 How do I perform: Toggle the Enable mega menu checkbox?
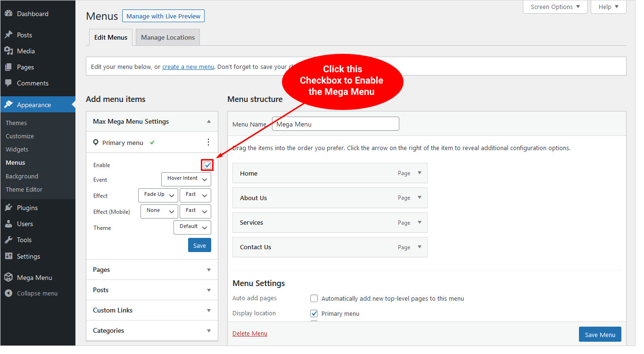[207, 165]
